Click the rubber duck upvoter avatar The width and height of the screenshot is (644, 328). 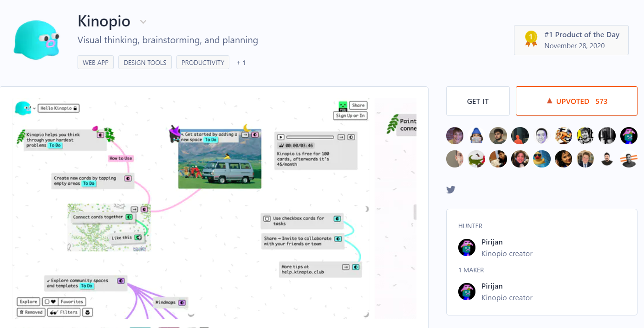click(x=541, y=159)
